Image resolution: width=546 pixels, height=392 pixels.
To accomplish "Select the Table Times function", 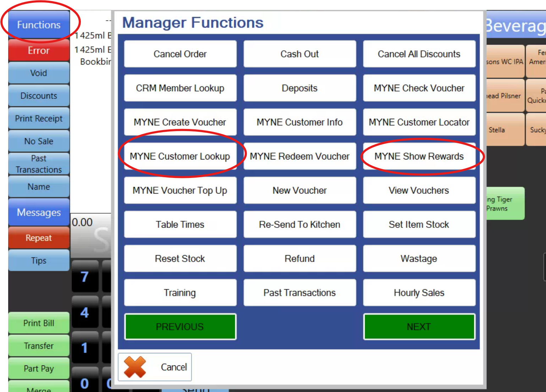I will click(x=180, y=224).
